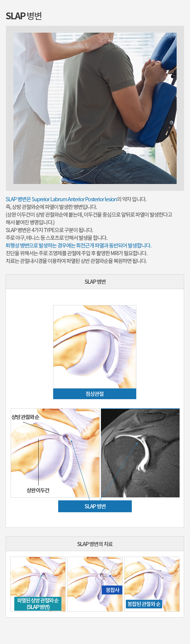Open the suture repair step illustration
The width and height of the screenshot is (190, 644).
click(x=95, y=584)
